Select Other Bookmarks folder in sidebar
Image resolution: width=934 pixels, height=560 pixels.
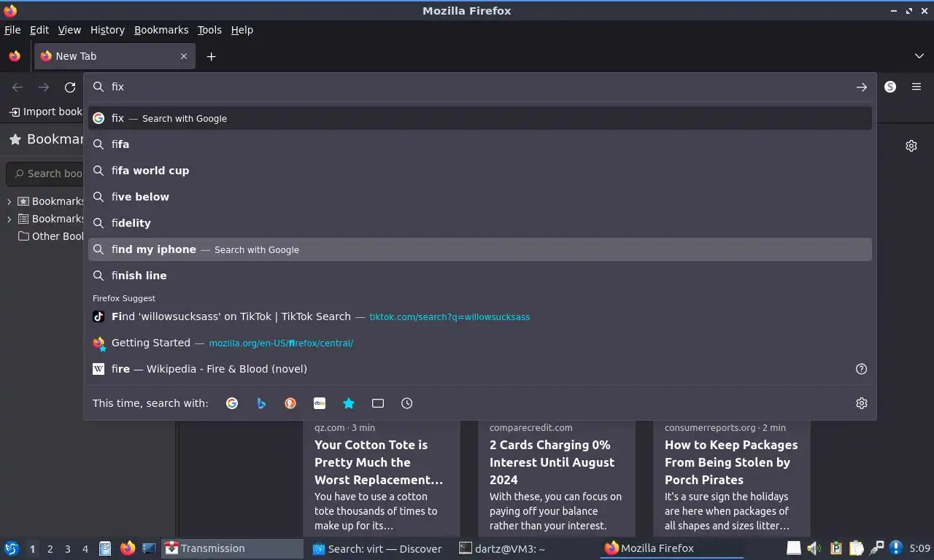pos(50,236)
